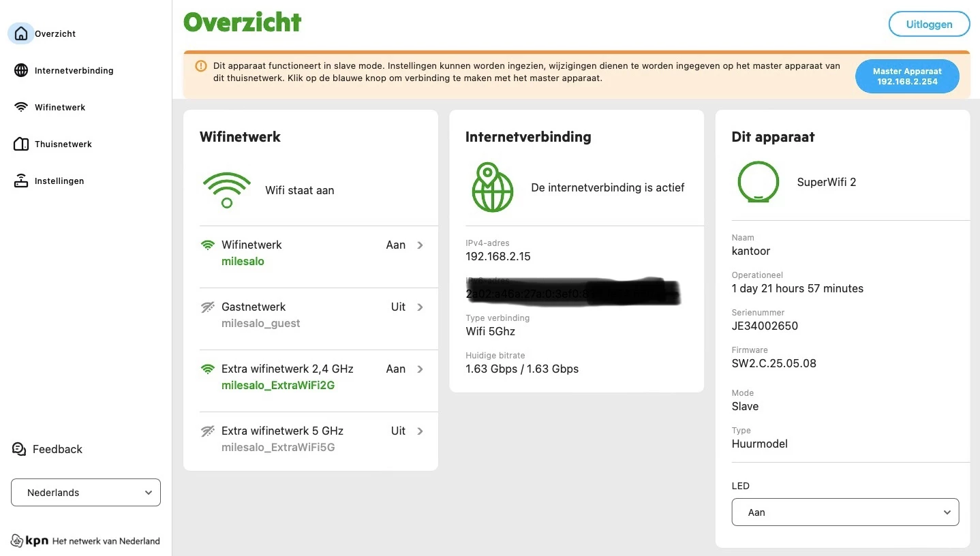Click the Thuisnetwerk icon in sidebar
This screenshot has height=556, width=980.
pos(21,144)
